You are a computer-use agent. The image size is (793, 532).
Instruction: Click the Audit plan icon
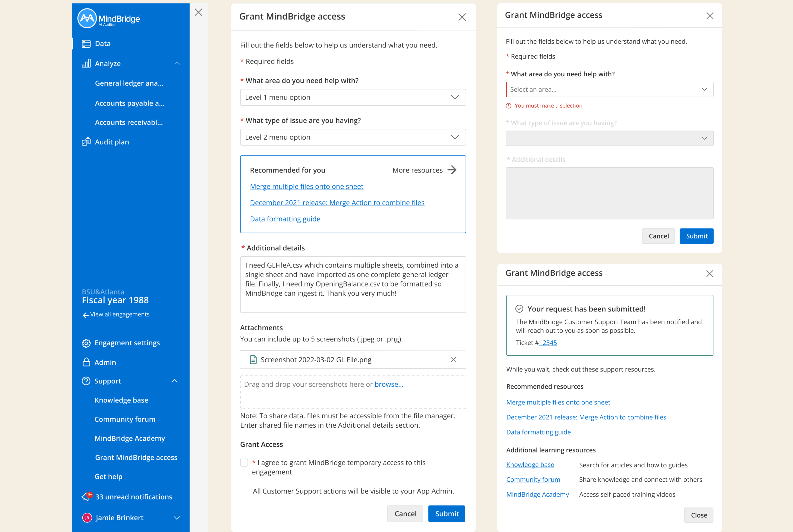(x=86, y=142)
